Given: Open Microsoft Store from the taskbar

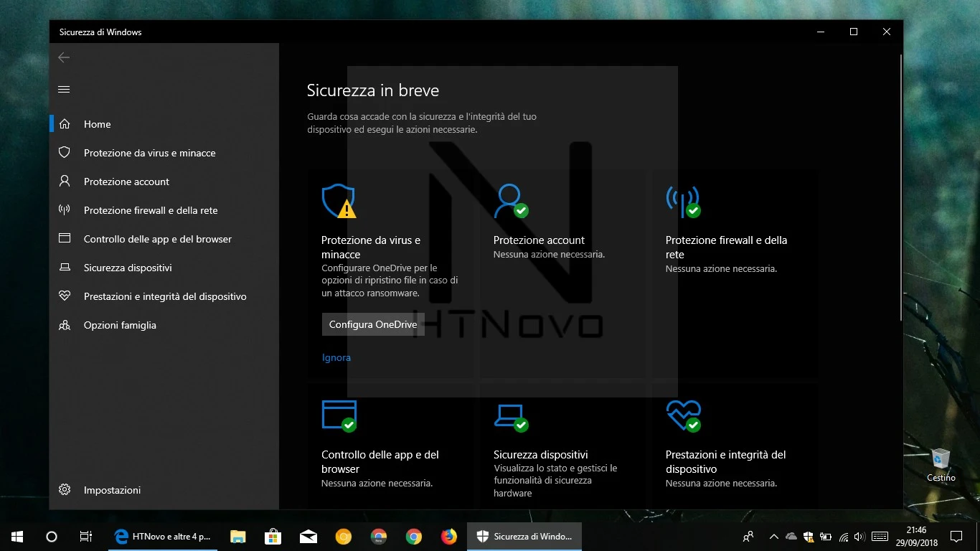Looking at the screenshot, I should [x=273, y=536].
